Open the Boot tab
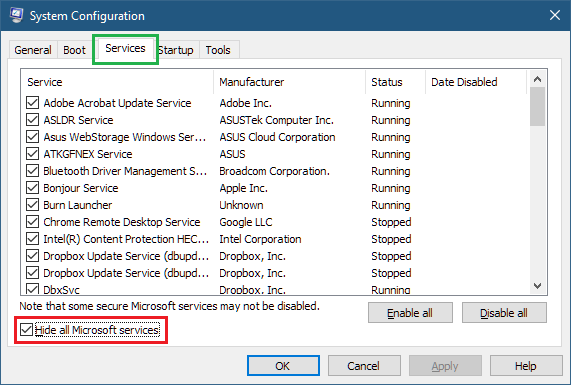This screenshot has width=571, height=385. point(74,50)
